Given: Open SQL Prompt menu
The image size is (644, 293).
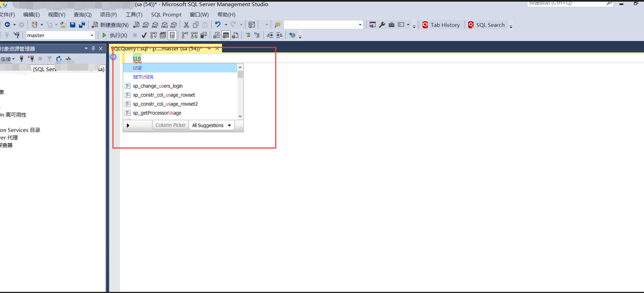Looking at the screenshot, I should [166, 15].
